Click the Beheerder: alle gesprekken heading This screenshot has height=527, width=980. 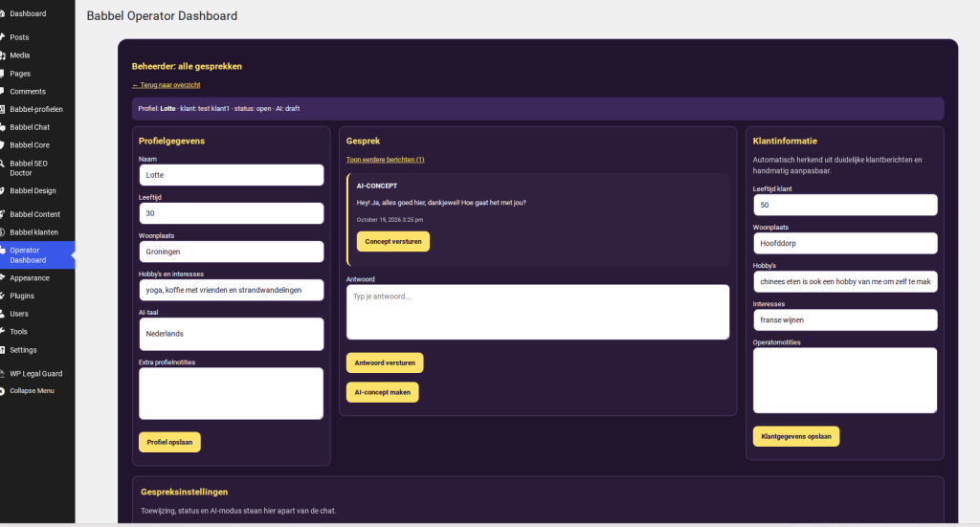click(187, 66)
